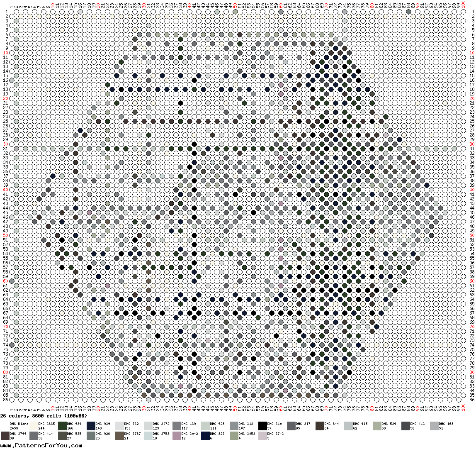Click the DMC 3753 pale blue swatch

[148, 436]
